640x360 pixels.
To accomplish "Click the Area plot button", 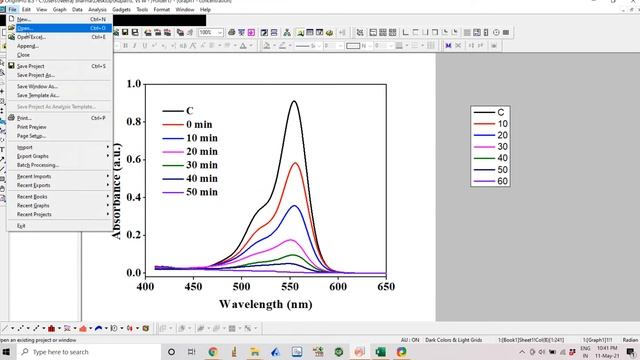I will point(83,328).
